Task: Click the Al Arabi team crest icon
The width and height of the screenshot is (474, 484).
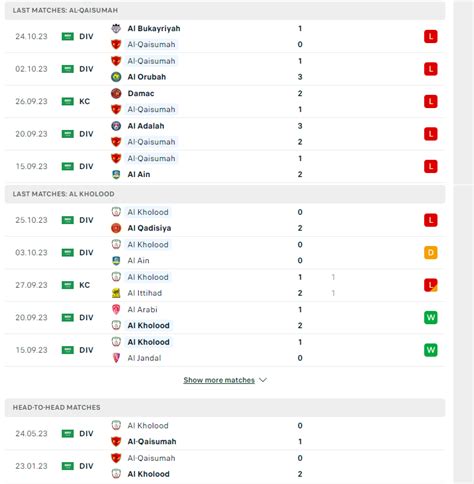Action: pyautogui.click(x=116, y=309)
